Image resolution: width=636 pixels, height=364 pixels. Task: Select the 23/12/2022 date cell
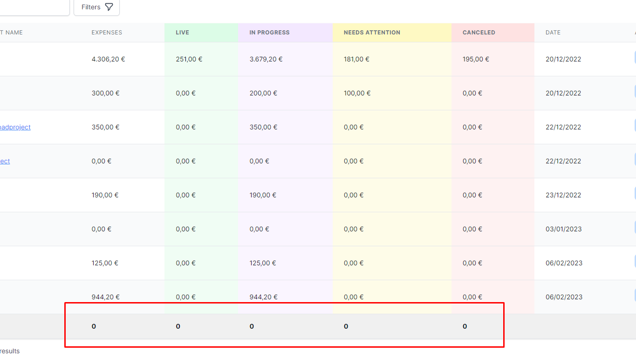(x=563, y=195)
